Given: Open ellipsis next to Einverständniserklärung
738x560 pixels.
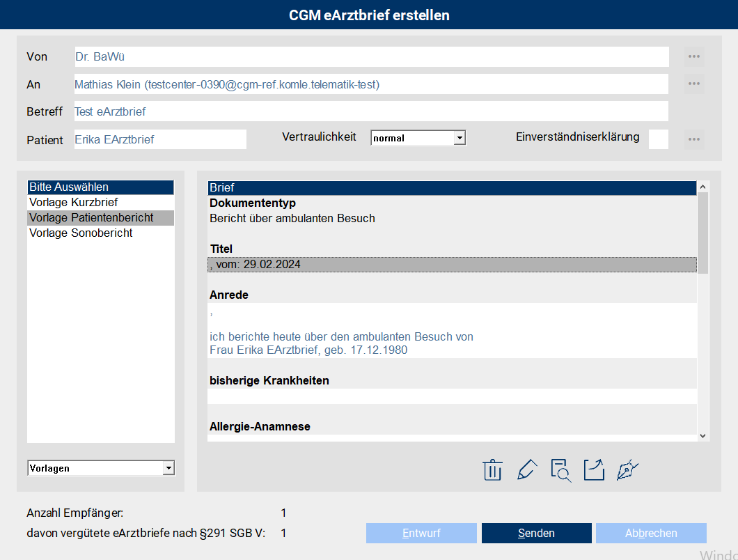Looking at the screenshot, I should click(x=694, y=139).
